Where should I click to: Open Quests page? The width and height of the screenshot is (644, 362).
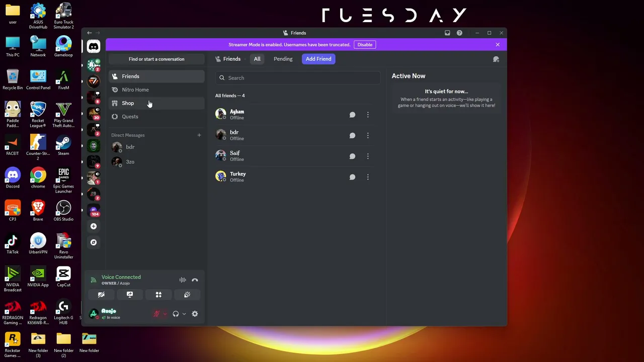[156, 117]
